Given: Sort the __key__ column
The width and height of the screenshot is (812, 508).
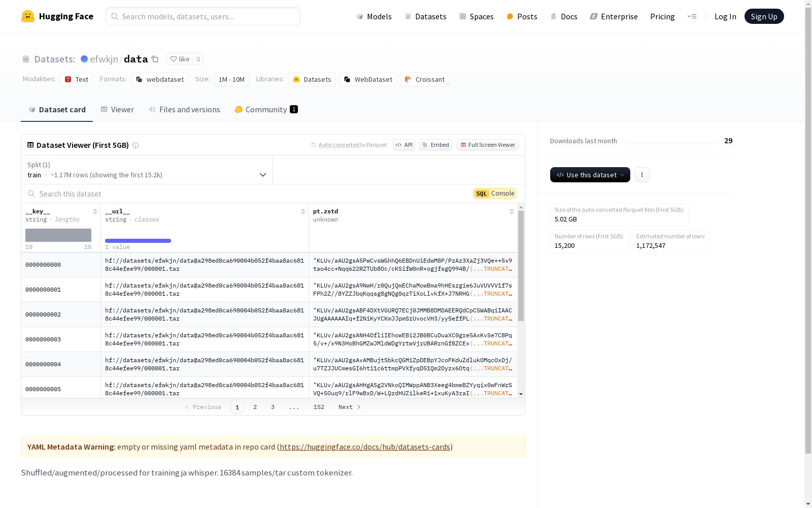Looking at the screenshot, I should tap(95, 211).
